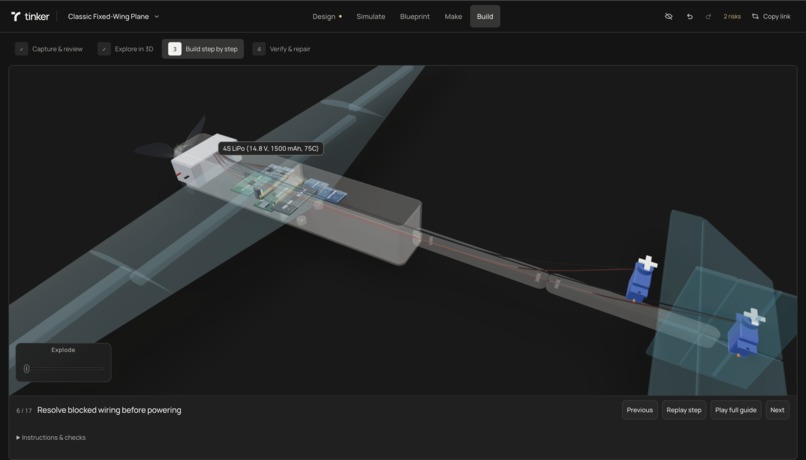806x460 pixels.
Task: Click the Explore in 3D checkmark icon
Action: tap(104, 49)
